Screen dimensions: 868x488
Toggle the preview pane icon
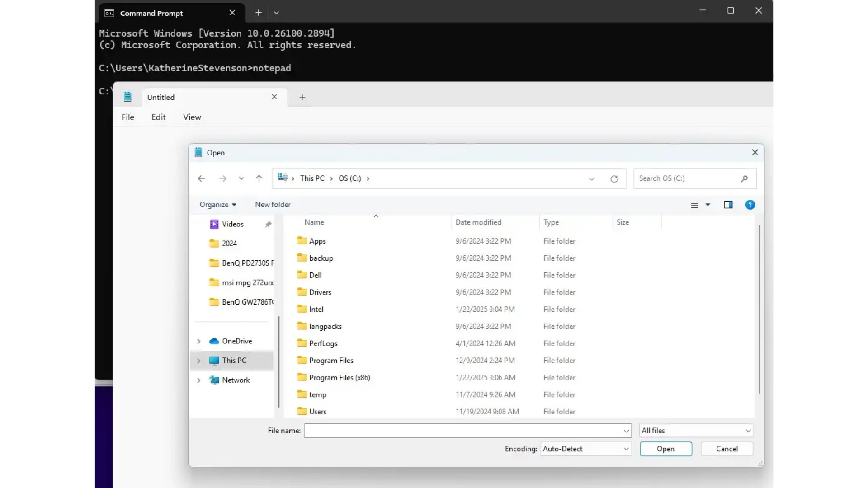(728, 205)
